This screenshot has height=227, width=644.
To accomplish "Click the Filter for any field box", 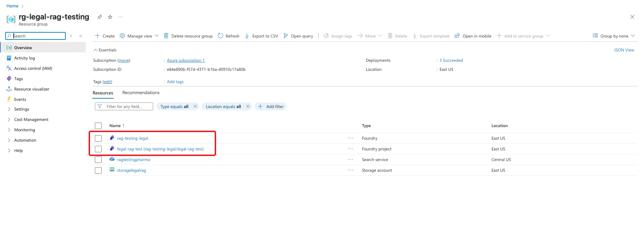I will coord(124,106).
